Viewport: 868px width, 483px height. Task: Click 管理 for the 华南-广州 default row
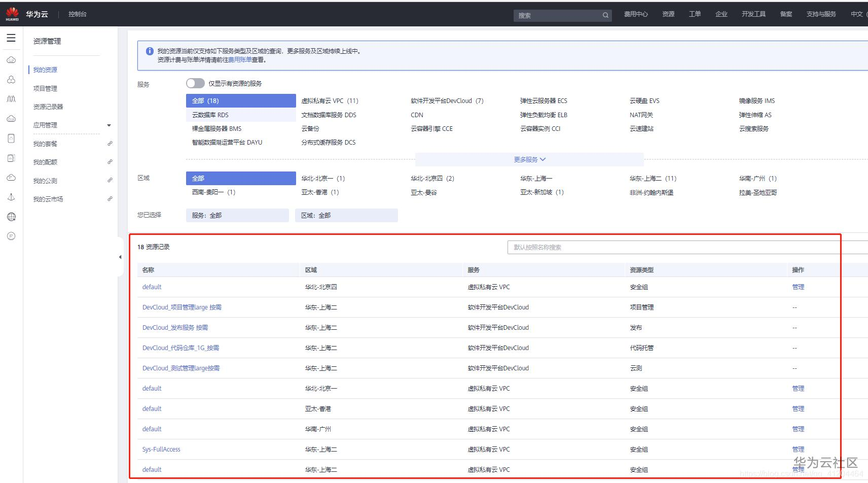click(x=798, y=429)
